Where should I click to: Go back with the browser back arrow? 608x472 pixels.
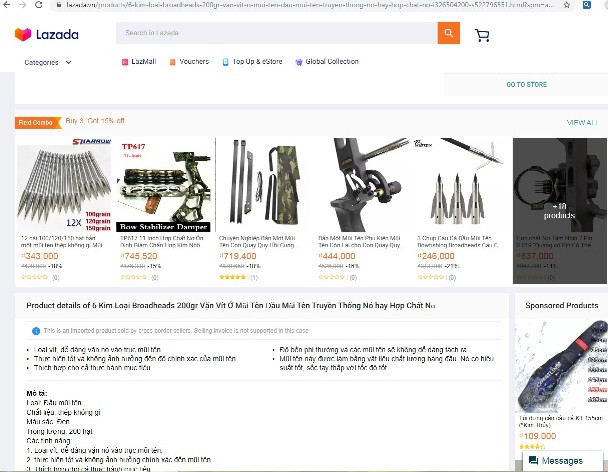pos(7,5)
